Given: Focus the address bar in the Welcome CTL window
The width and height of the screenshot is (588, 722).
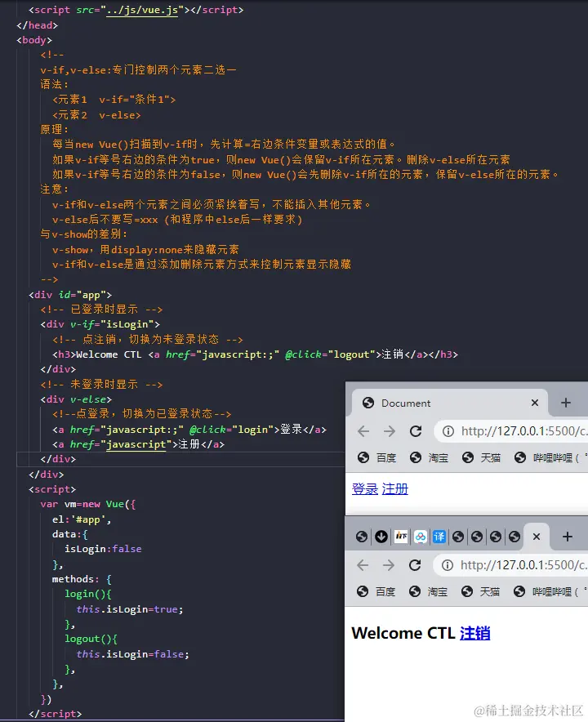Looking at the screenshot, I should coord(510,565).
